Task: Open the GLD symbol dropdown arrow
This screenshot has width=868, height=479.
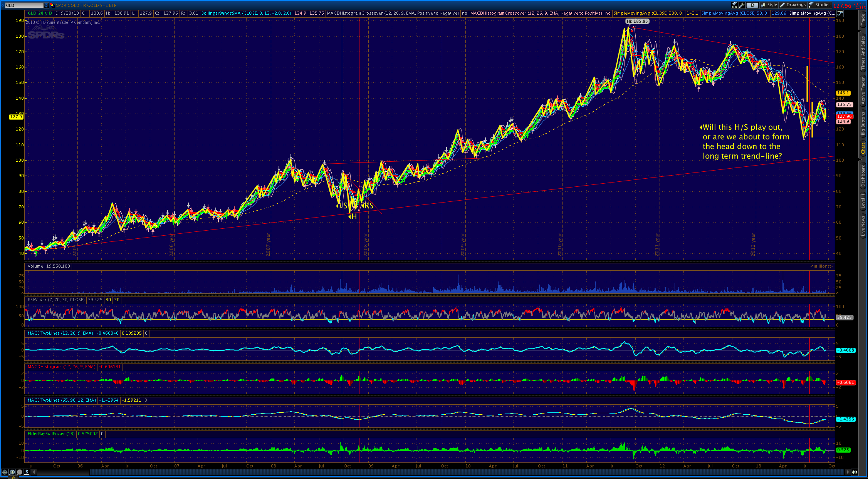Action: (47, 5)
